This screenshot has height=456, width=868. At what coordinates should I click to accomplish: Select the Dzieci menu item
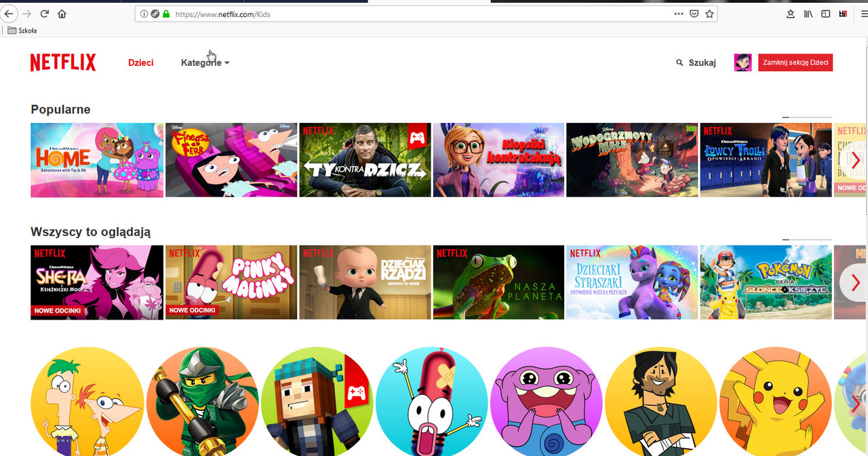coord(140,62)
